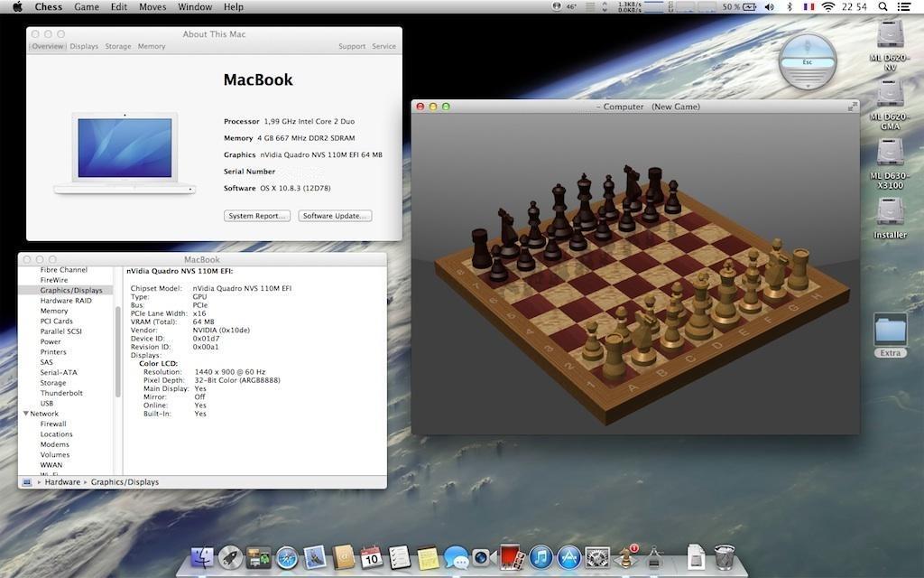This screenshot has height=578, width=924.
Task: Open the App Store in the Dock
Action: (x=568, y=557)
